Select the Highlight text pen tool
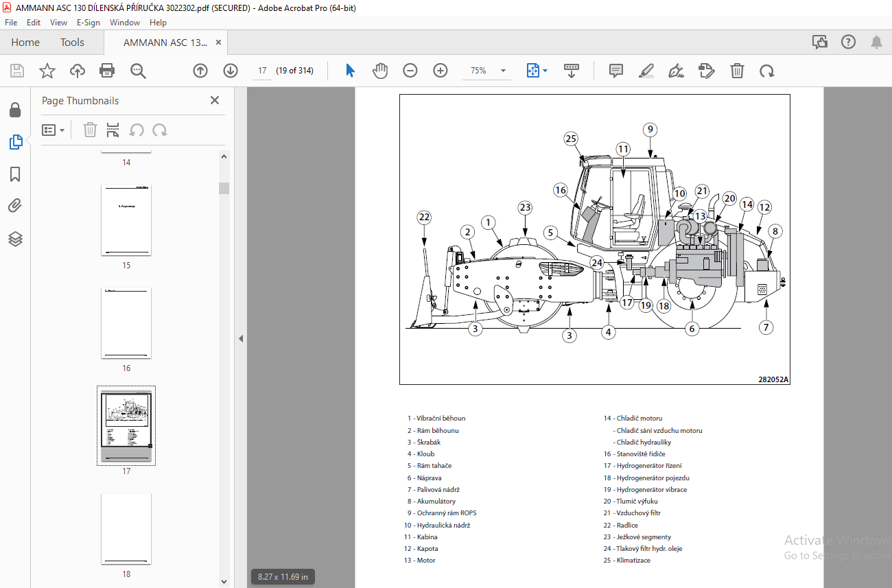Screen dimensions: 892x588 coord(646,71)
